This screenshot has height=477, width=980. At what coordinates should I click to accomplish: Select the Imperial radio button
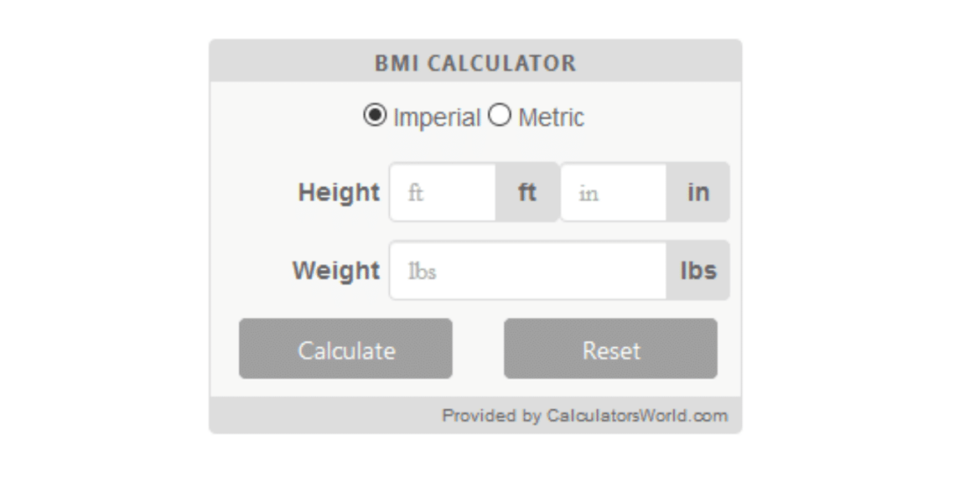tap(375, 115)
